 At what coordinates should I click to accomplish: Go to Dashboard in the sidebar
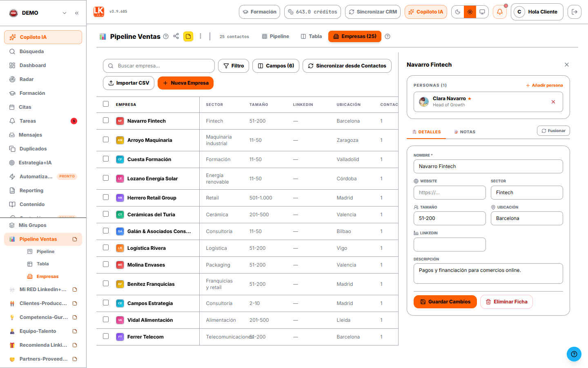43,65
